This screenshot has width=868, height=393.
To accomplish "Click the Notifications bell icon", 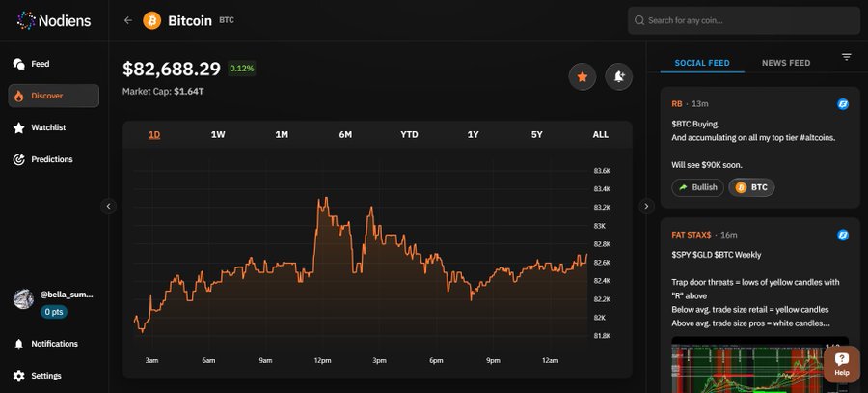I will coord(19,344).
